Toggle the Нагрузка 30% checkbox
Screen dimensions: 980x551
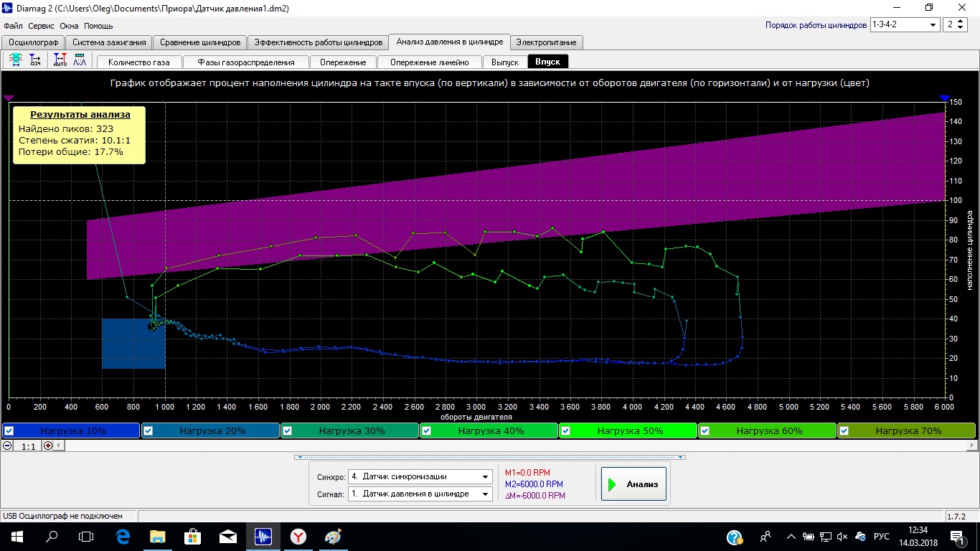tap(287, 430)
